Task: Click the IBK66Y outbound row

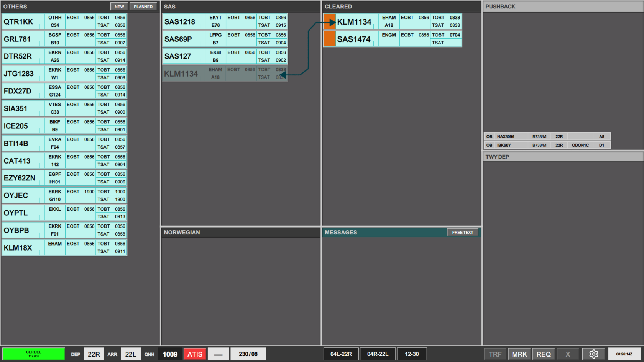Action: click(547, 145)
